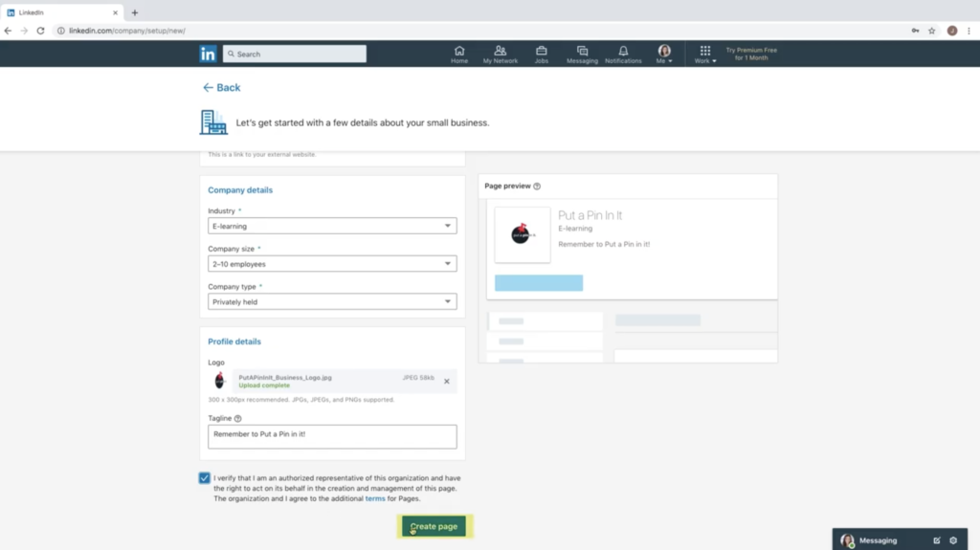The image size is (980, 550).
Task: Open the Jobs nav icon
Action: (542, 55)
